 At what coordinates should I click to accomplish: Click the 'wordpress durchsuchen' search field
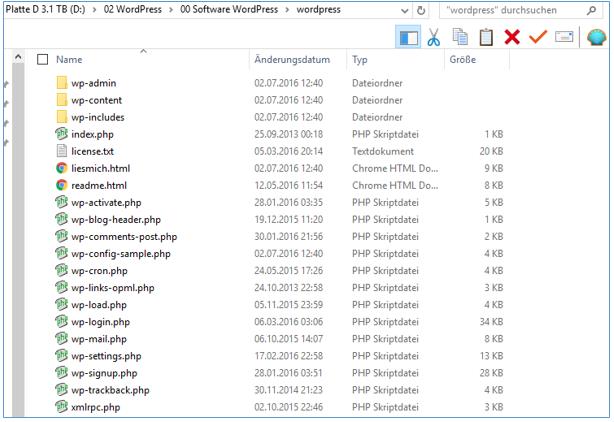pos(510,9)
